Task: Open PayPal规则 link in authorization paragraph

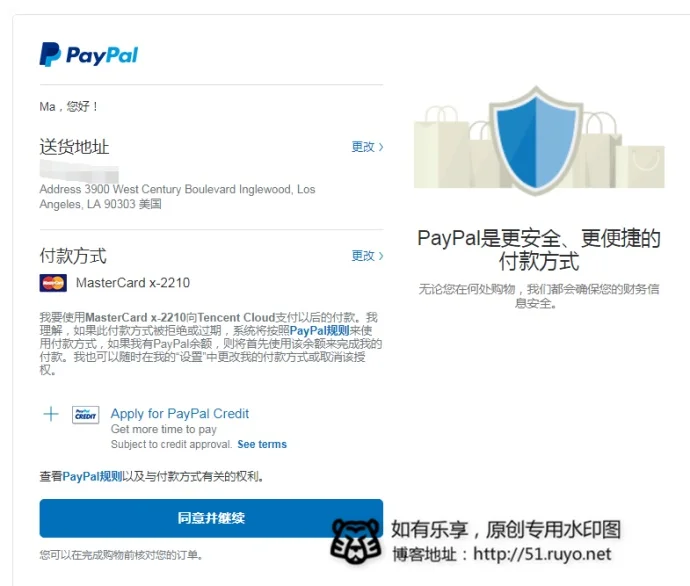Action: (x=319, y=330)
